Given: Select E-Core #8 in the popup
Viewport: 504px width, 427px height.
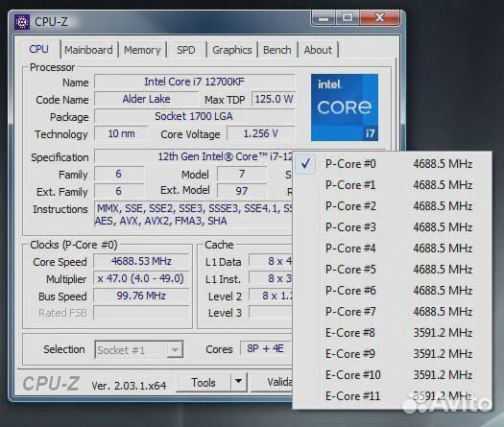Looking at the screenshot, I should pyautogui.click(x=392, y=333).
